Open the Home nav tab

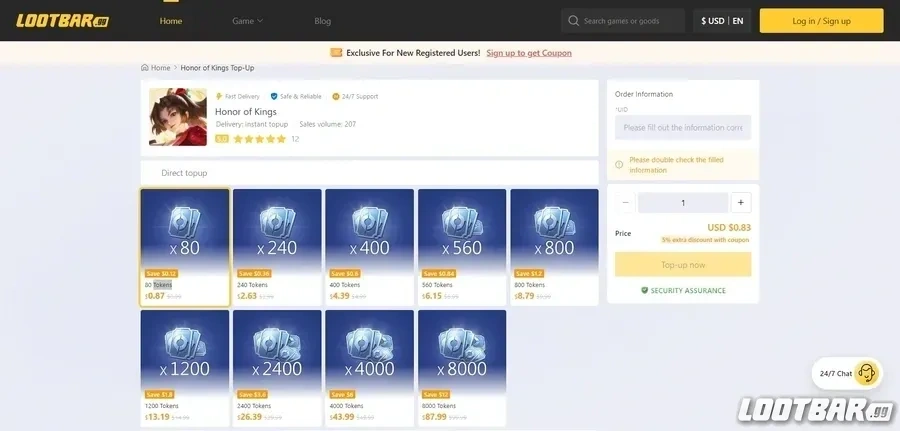170,21
